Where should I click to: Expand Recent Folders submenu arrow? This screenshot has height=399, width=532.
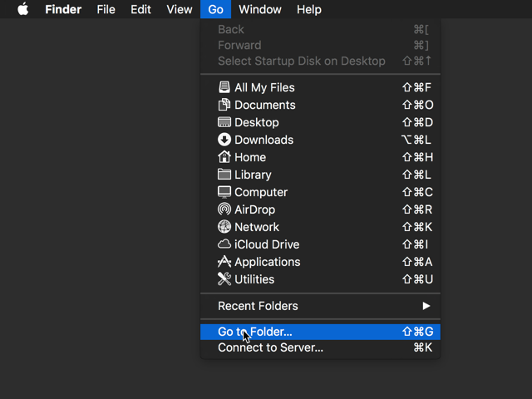coord(426,306)
